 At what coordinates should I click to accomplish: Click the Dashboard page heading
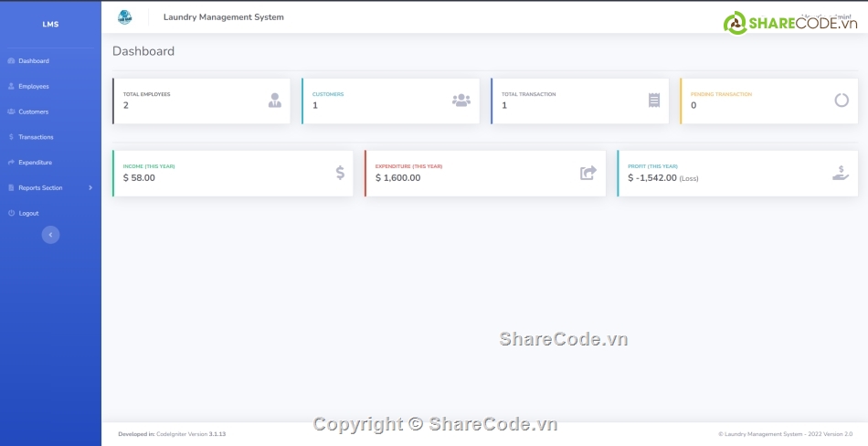(143, 51)
